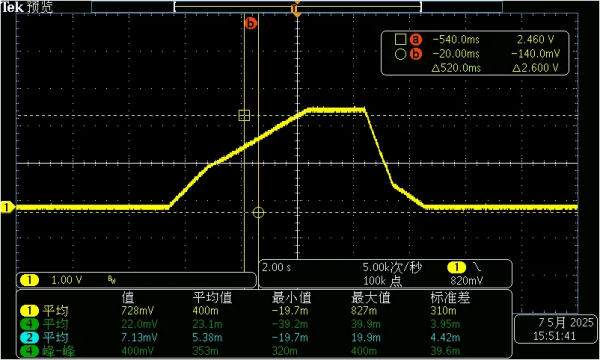Click channel 4 peak-to-peak measurement row

coord(264,351)
